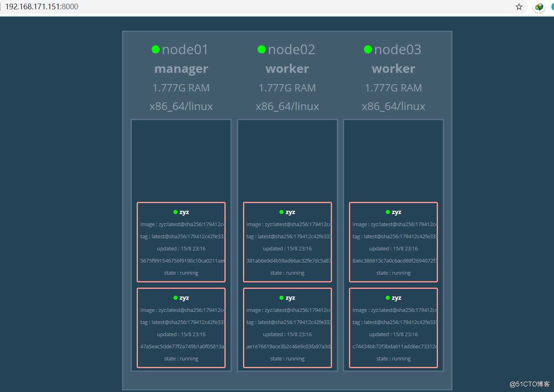Click tag line in container 47a5eac card
Image resolution: width=554 pixels, height=392 pixels.
pos(182,322)
